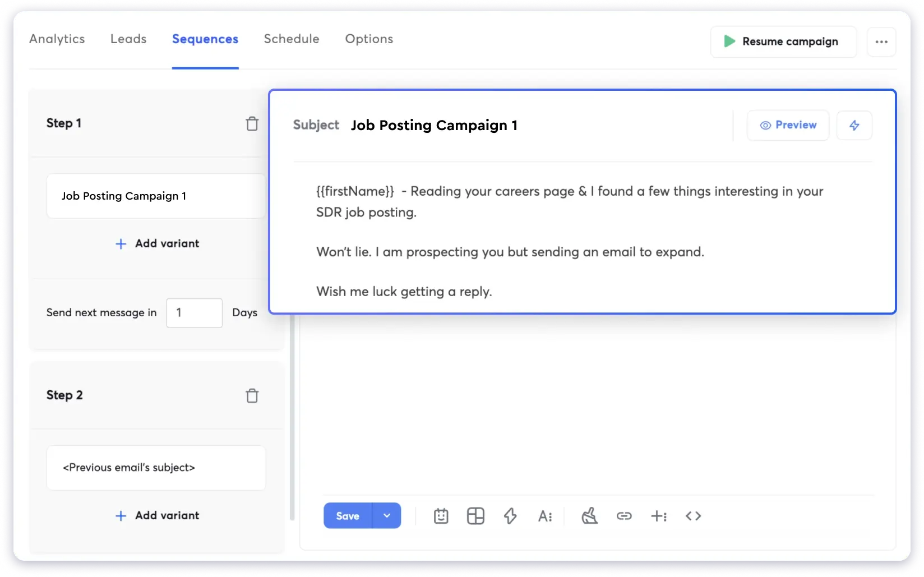
Task: Insert an emoji into the email body
Action: 441,516
